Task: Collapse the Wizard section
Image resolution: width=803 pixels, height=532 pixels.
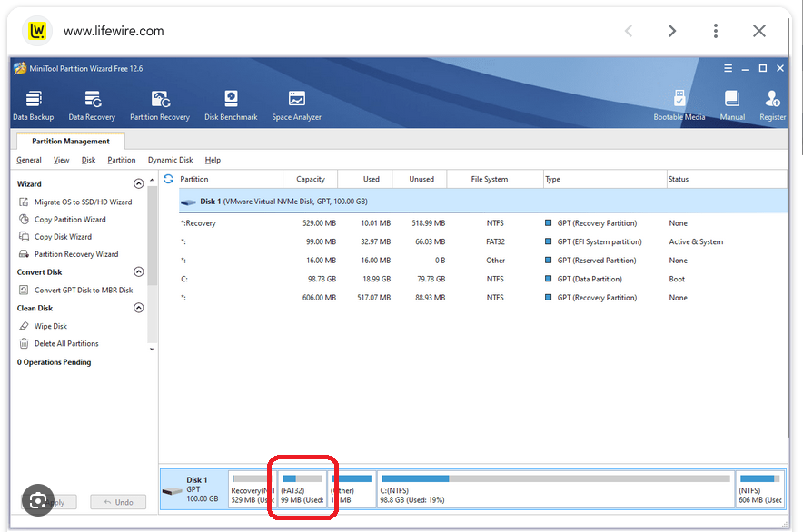Action: click(138, 183)
